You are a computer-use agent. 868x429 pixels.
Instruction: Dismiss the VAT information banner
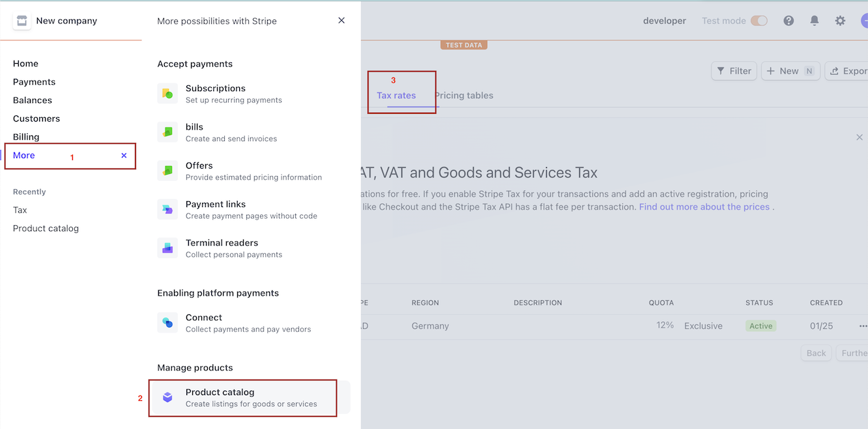(x=860, y=137)
